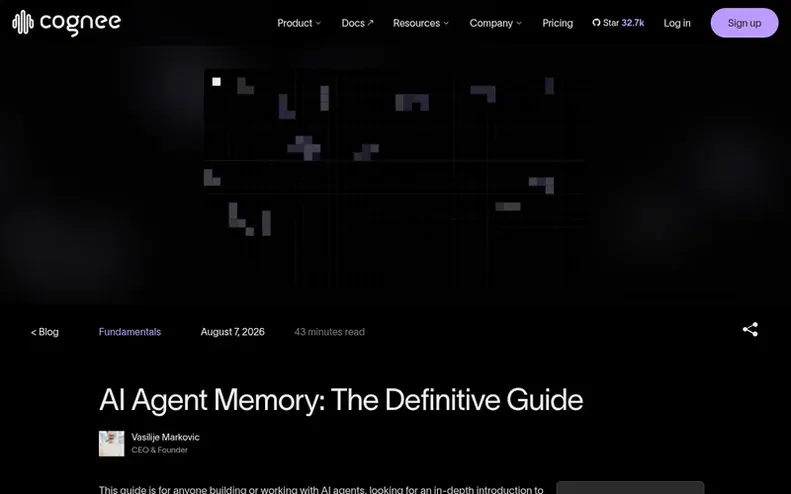Expand the Company menu
This screenshot has width=791, height=494.
[x=495, y=23]
